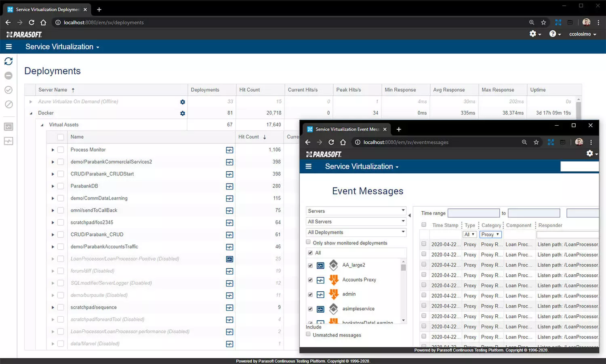Open the All Servers dropdown

point(356,221)
